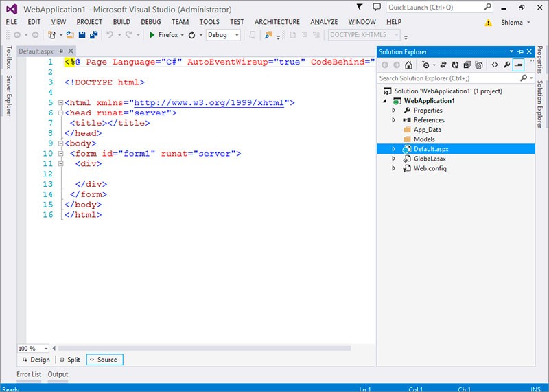Click the search magnifier in Solution Explorer

(524, 78)
